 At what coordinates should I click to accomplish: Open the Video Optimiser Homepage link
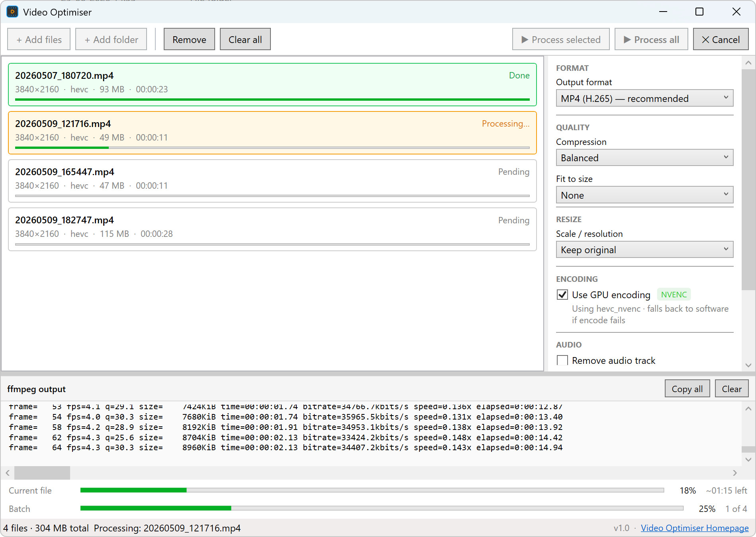click(695, 528)
